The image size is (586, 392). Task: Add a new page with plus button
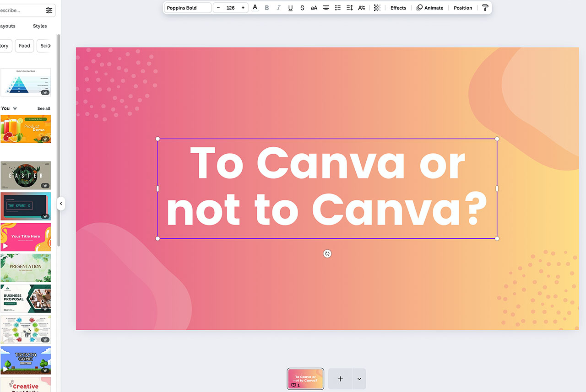pyautogui.click(x=340, y=379)
